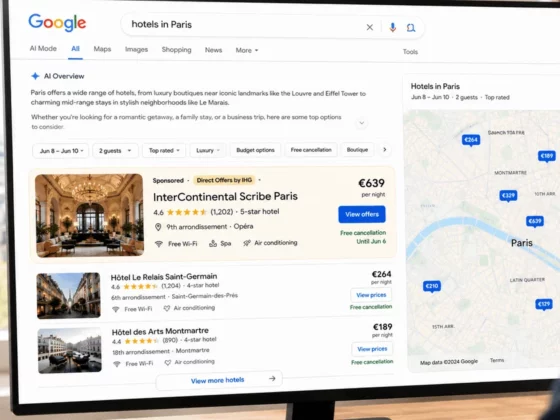Open the Hôtel Le Relais Saint-Germain street photo
This screenshot has width=560, height=420.
pyautogui.click(x=69, y=296)
